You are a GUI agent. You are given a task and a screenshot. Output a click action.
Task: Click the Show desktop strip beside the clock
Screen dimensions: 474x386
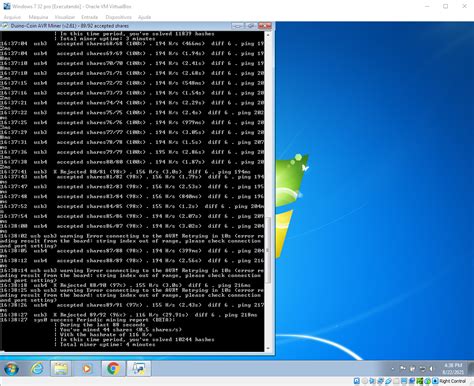tap(471, 369)
